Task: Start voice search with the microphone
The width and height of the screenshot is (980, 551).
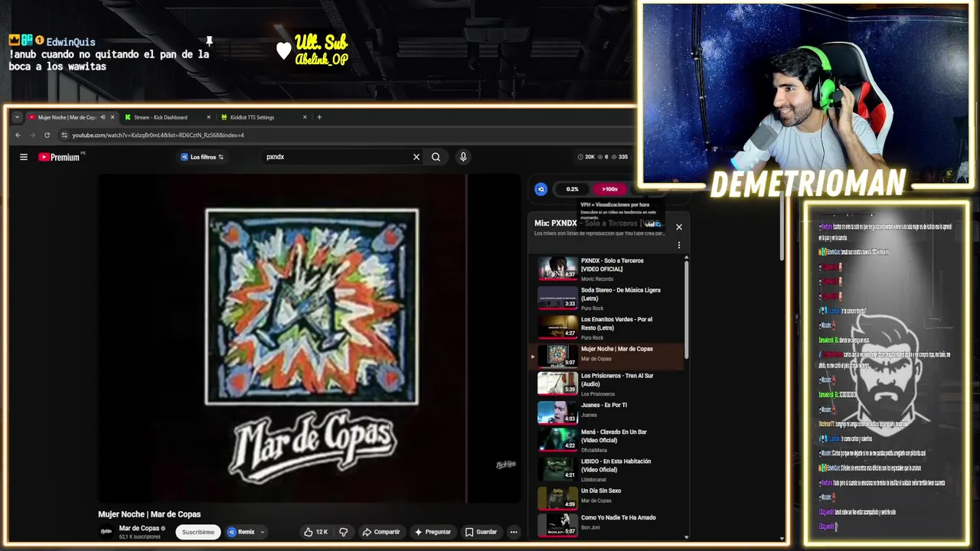Action: [x=462, y=157]
